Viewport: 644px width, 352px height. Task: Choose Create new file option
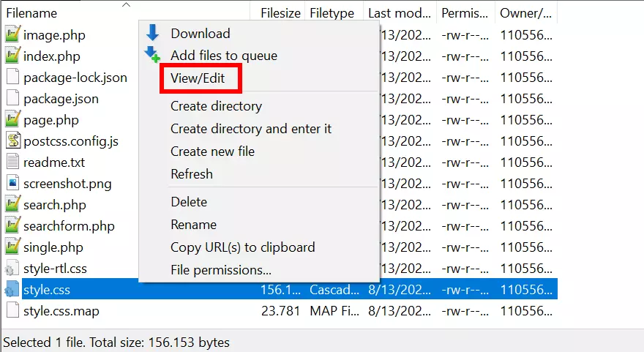[x=212, y=151]
